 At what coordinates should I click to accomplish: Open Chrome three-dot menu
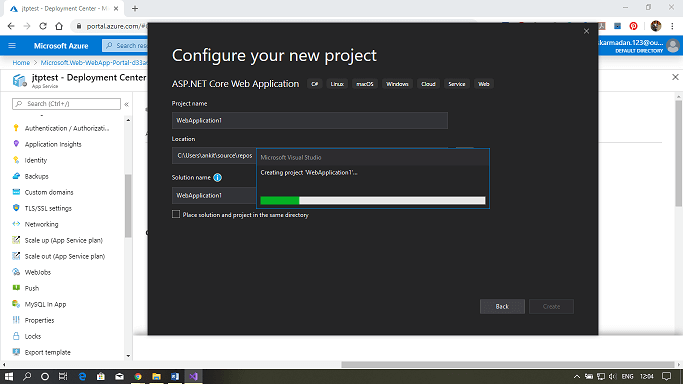(x=673, y=26)
